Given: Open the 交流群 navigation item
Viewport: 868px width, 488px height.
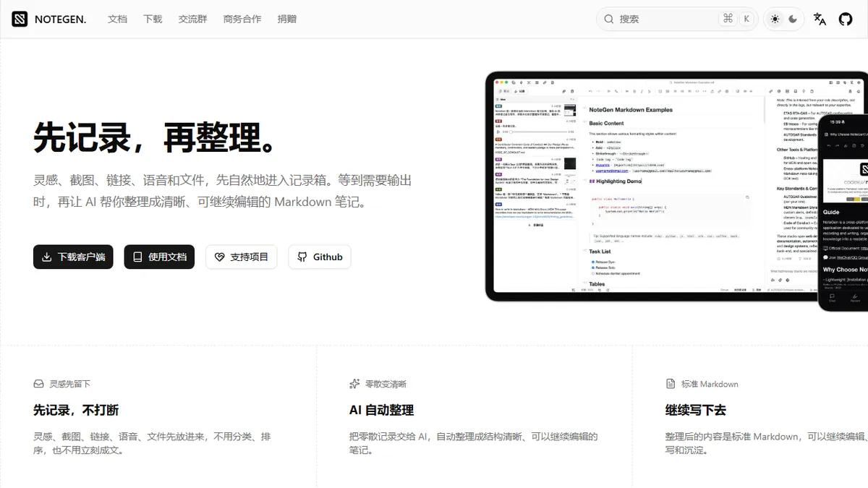Looking at the screenshot, I should [193, 20].
